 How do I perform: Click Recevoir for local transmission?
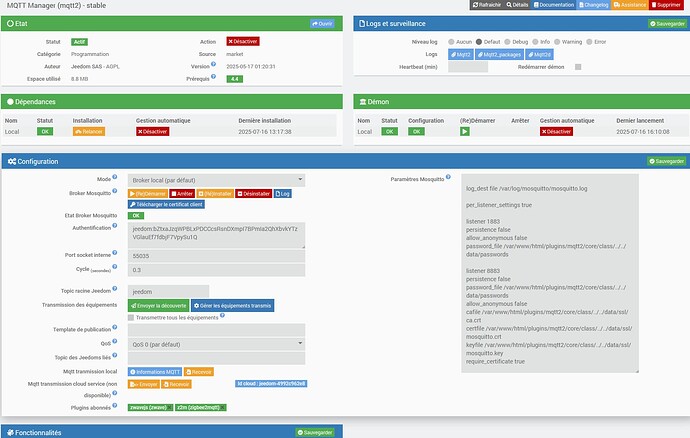[199, 372]
